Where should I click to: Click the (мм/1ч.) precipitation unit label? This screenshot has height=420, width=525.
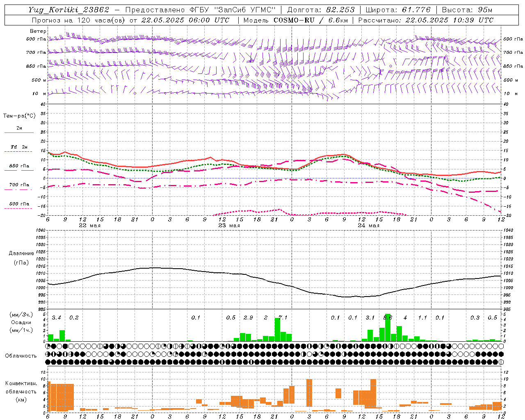click(x=21, y=330)
